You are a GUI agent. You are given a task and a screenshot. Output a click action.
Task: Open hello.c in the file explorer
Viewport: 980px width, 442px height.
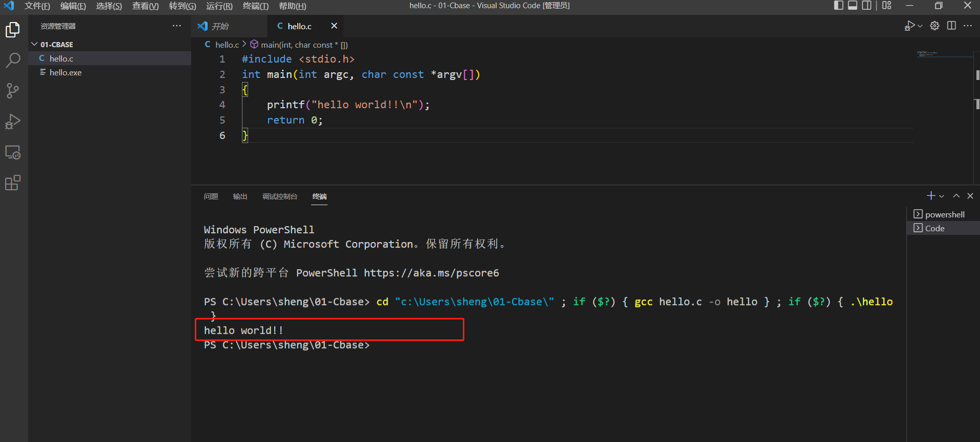(110, 58)
